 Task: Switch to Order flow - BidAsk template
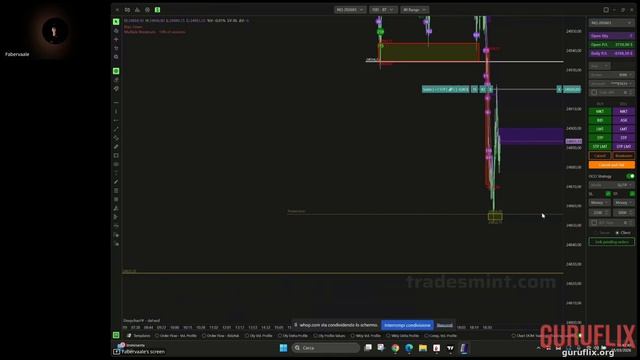(x=221, y=336)
